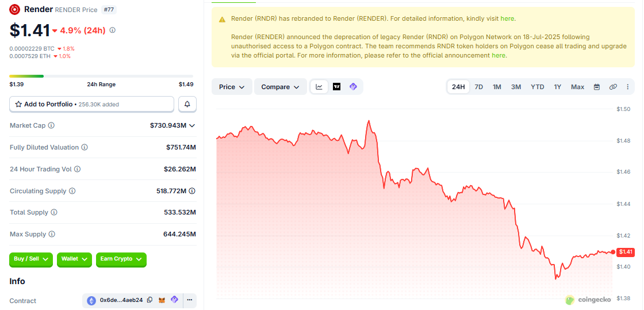The width and height of the screenshot is (644, 310).
Task: Select the 1Y chart range
Action: [x=557, y=87]
